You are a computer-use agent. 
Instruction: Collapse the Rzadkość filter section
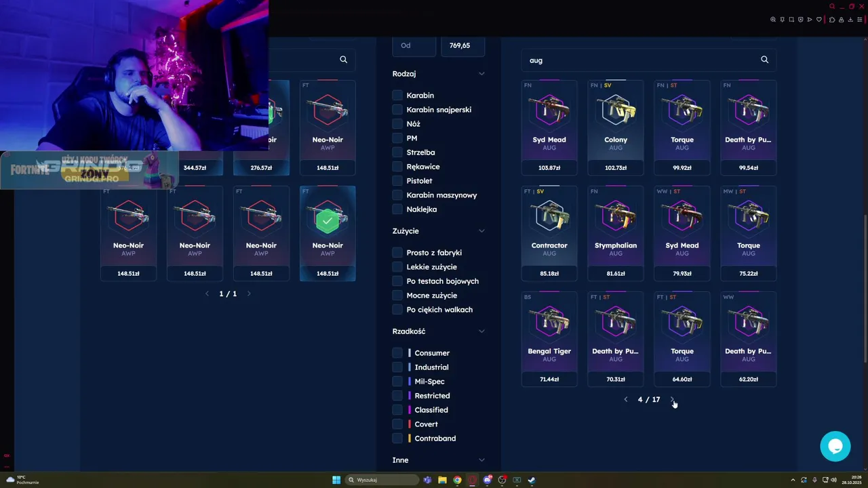(481, 331)
